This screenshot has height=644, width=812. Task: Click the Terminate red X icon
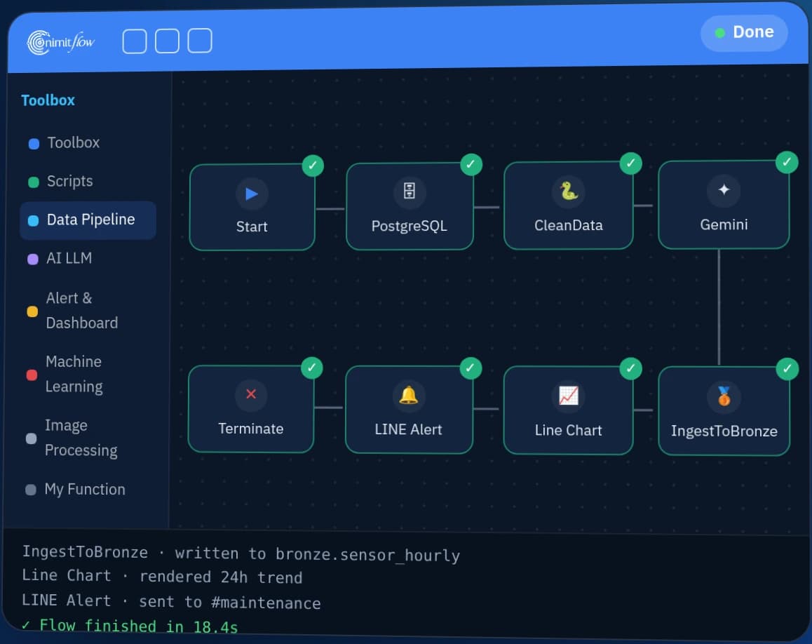tap(251, 394)
